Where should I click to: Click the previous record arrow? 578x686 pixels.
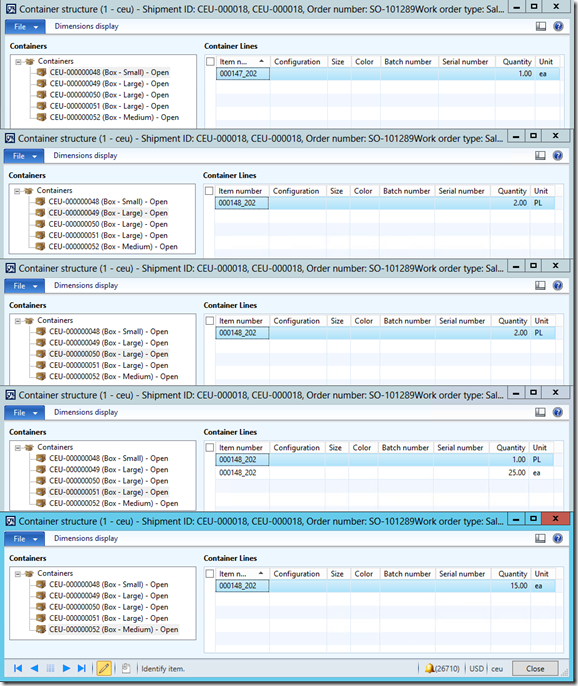tap(34, 668)
